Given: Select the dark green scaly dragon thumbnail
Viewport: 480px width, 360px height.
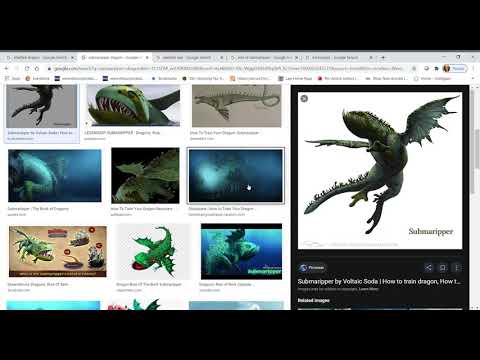Looking at the screenshot, I should (145, 176).
